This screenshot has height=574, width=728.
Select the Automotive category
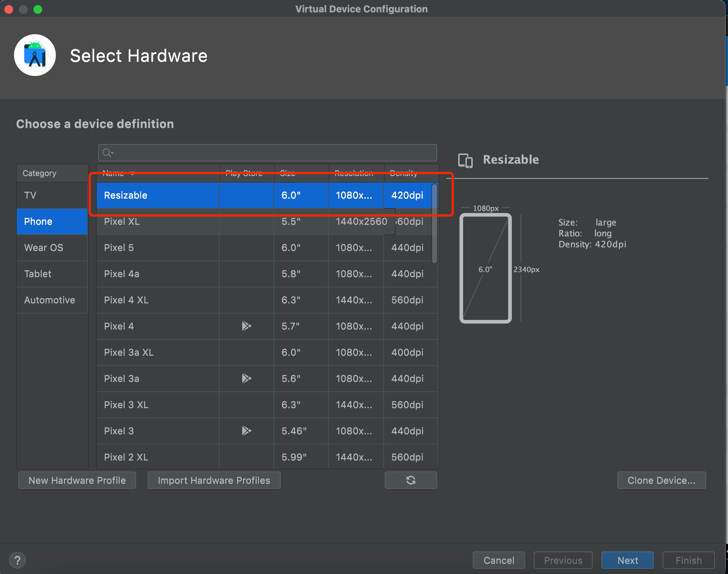[52, 300]
